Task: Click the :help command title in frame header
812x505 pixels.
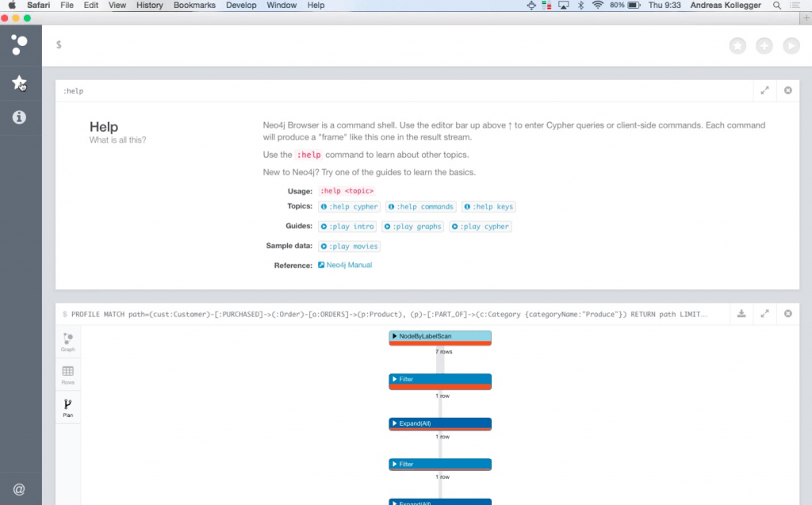Action: tap(73, 91)
